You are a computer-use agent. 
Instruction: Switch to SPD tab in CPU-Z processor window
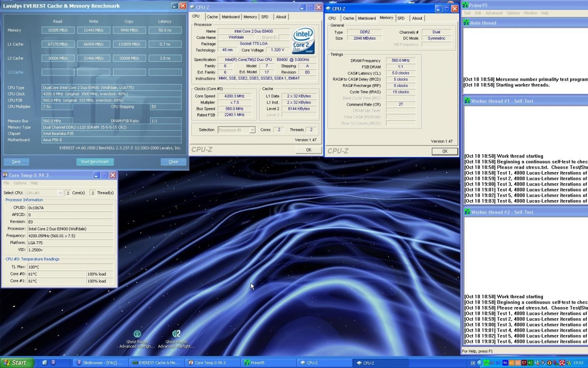pyautogui.click(x=265, y=17)
